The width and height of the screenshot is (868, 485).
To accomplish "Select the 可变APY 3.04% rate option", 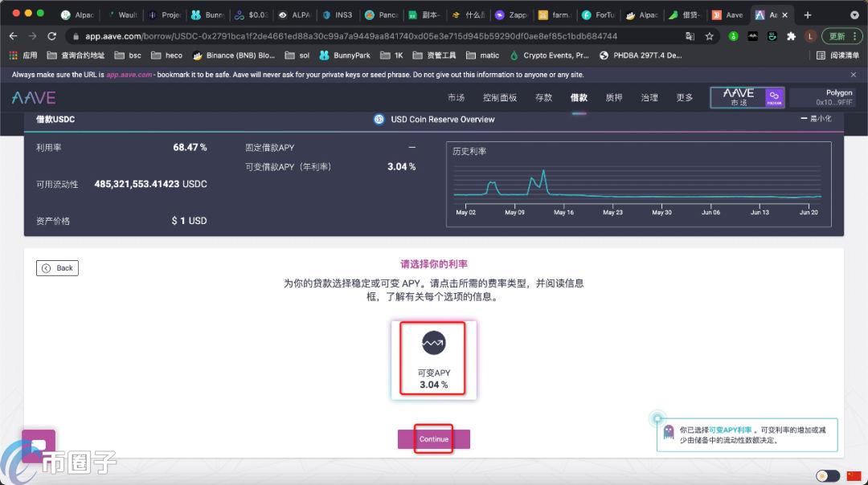I will pos(433,360).
